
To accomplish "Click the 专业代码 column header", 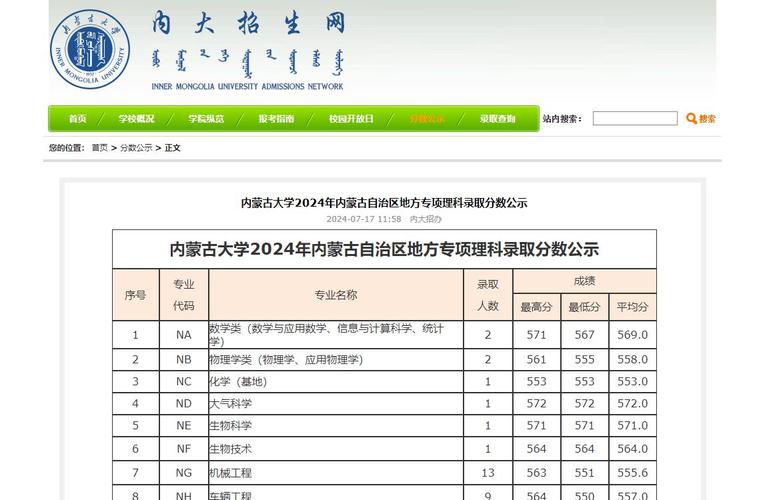I will pos(184,295).
